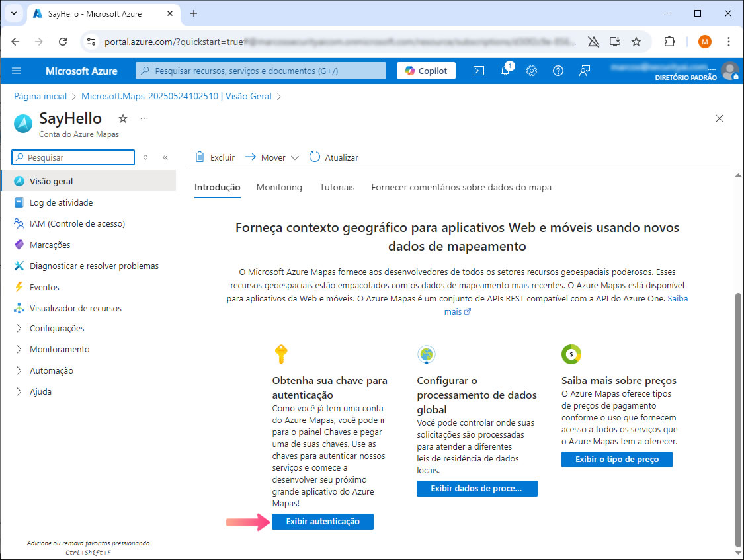Go to Página inicial breadcrumb
This screenshot has height=560, width=744.
tap(40, 96)
